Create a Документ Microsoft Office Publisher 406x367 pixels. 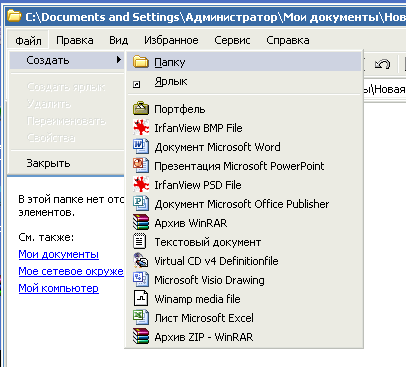coord(244,204)
